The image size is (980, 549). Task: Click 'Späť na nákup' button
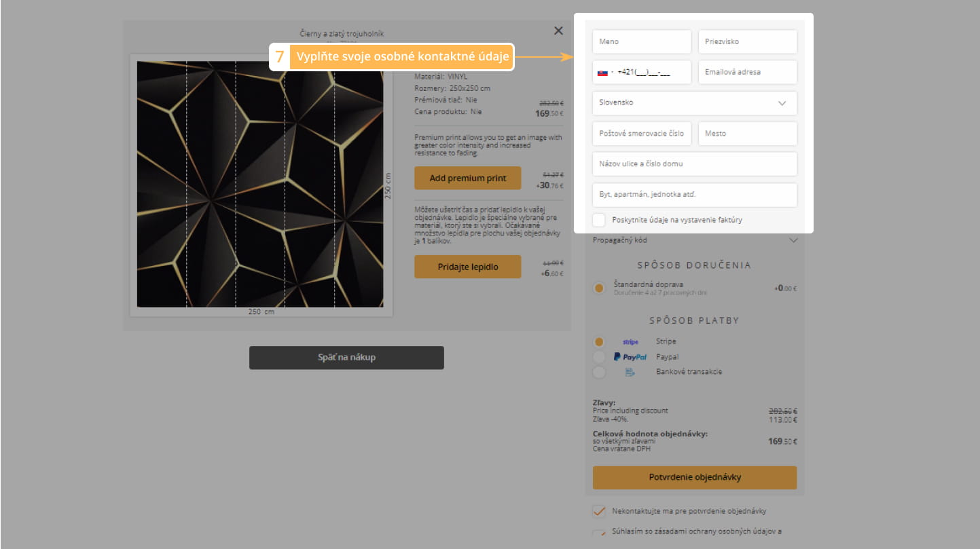tap(346, 358)
